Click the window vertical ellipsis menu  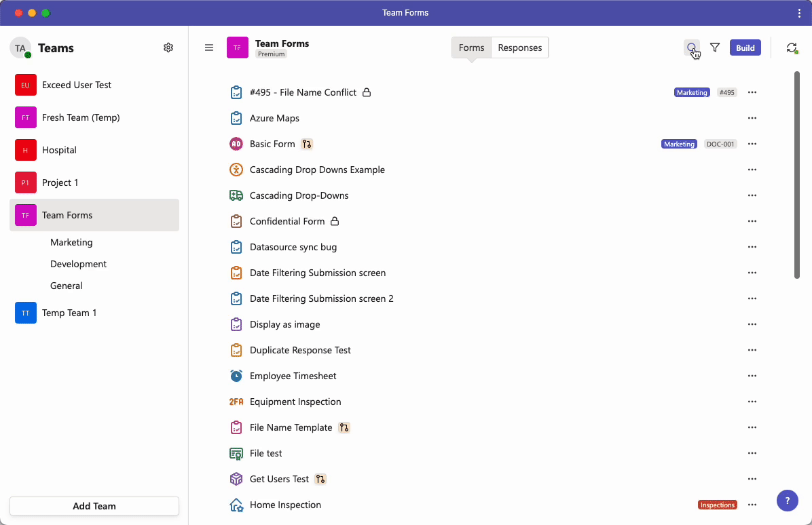(799, 13)
